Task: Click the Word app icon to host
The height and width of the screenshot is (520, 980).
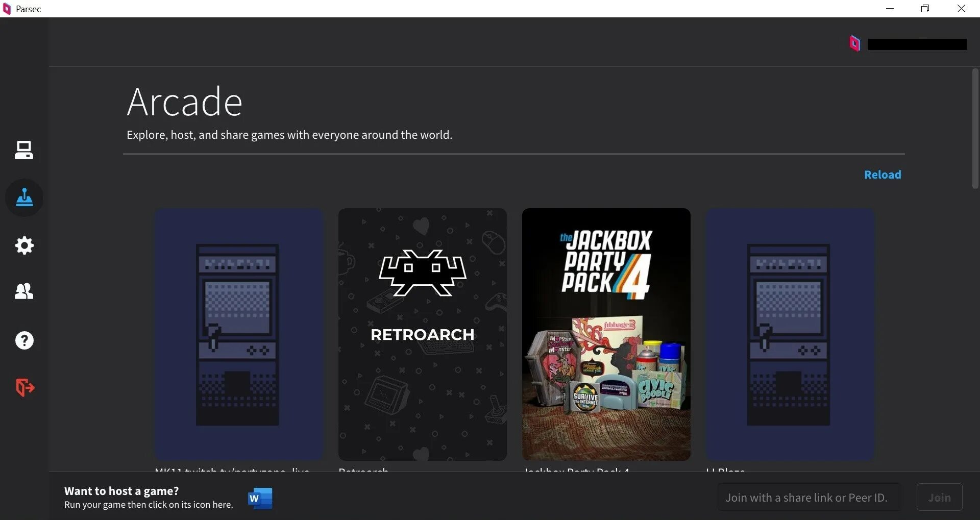Action: tap(260, 498)
